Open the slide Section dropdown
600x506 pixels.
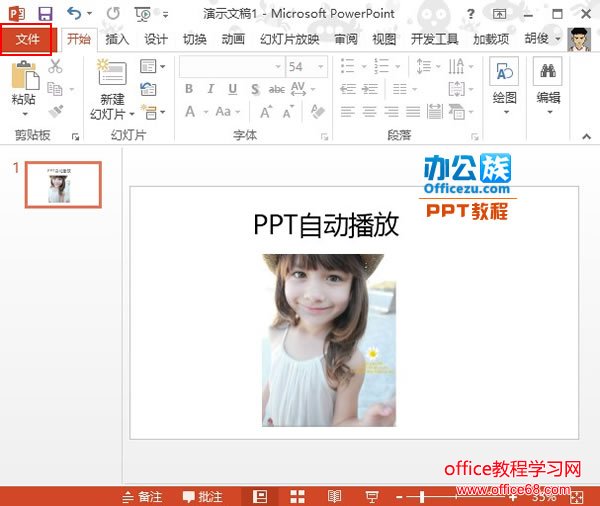point(153,112)
